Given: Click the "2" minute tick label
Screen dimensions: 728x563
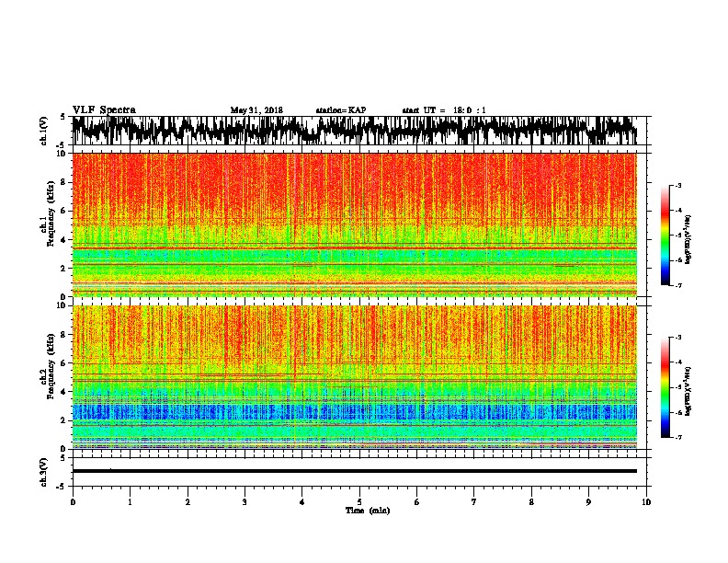Looking at the screenshot, I should click(188, 502).
